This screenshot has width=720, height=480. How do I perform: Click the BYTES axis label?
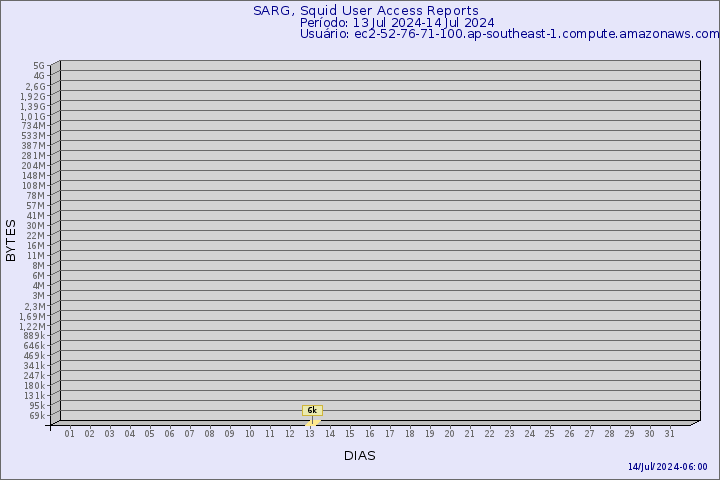click(11, 240)
